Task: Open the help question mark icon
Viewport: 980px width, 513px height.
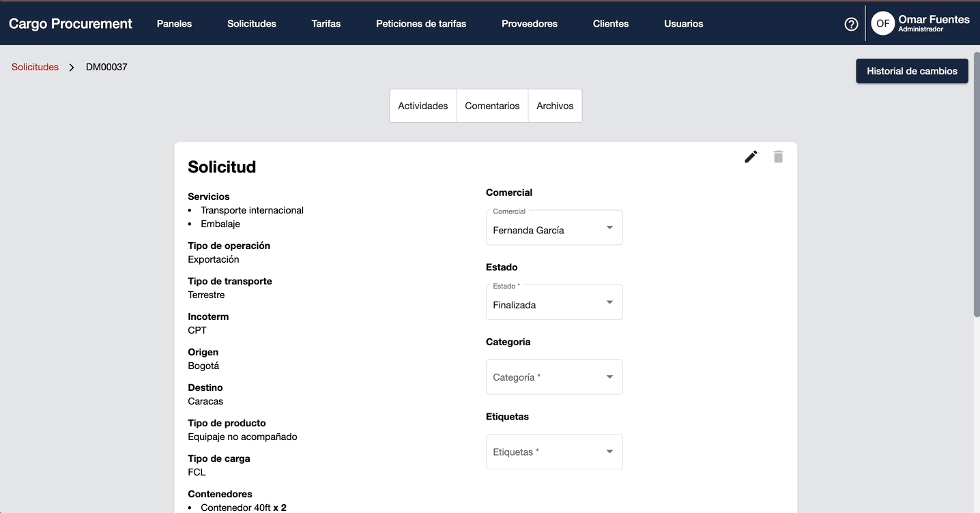Action: pyautogui.click(x=851, y=24)
